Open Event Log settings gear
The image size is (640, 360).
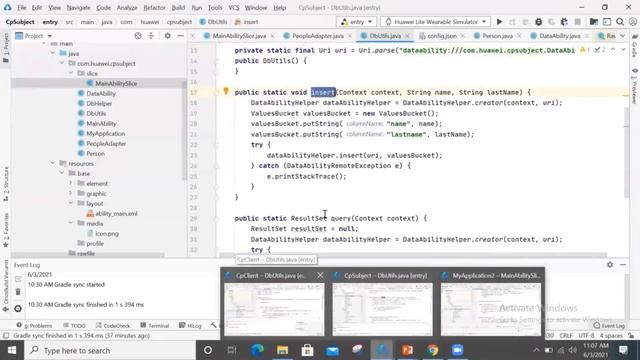coord(610,264)
